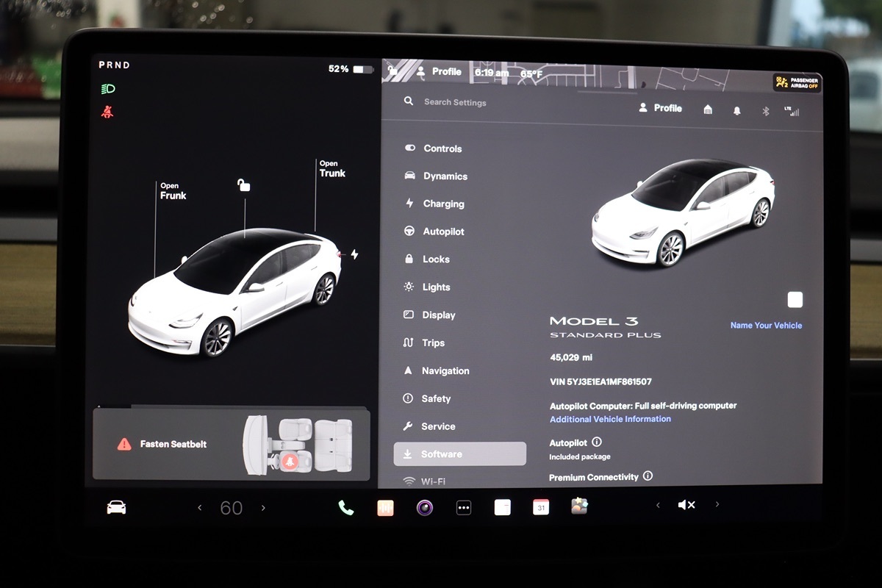Screen dimensions: 882x588
Task: Tap the car icon in bottom bar
Action: click(116, 507)
